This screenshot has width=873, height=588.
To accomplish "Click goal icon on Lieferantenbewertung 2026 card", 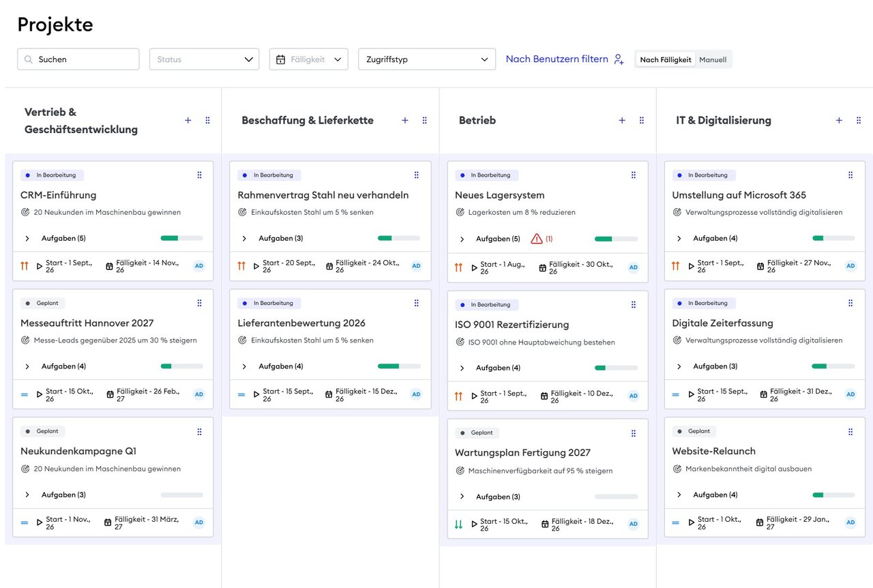I will click(x=242, y=340).
